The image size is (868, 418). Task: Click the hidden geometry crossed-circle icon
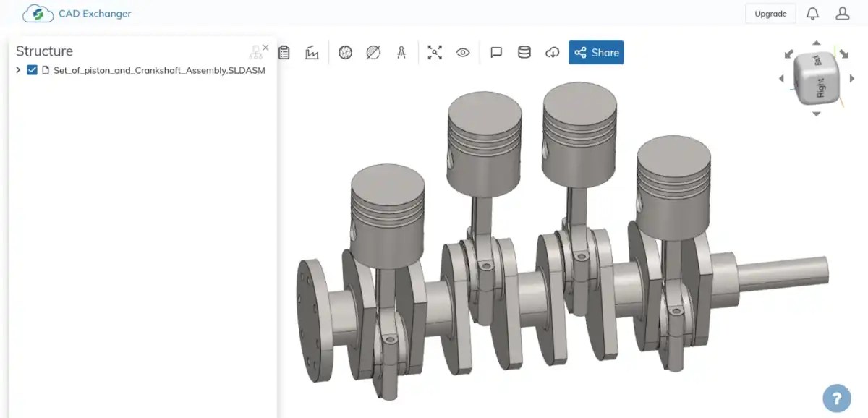tap(372, 52)
